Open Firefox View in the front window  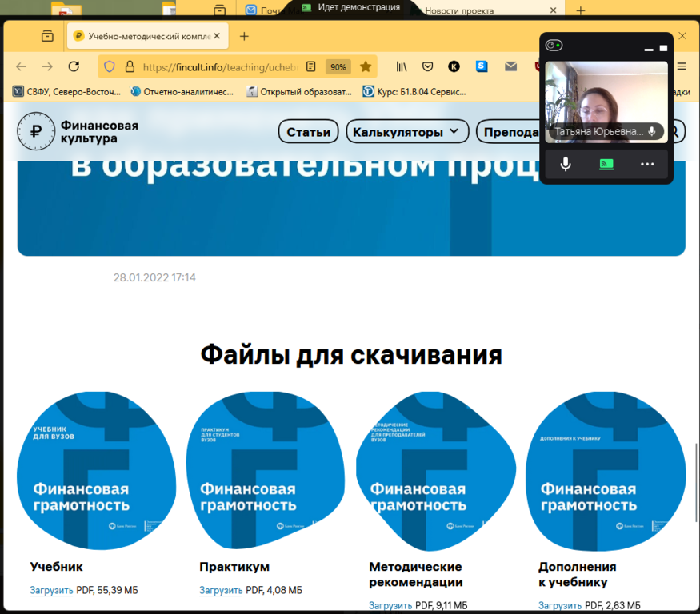[47, 36]
